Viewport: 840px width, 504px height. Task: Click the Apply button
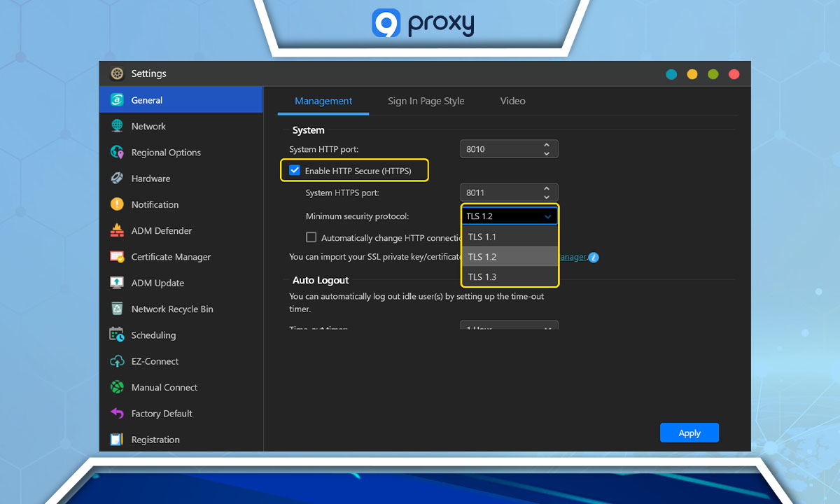689,433
